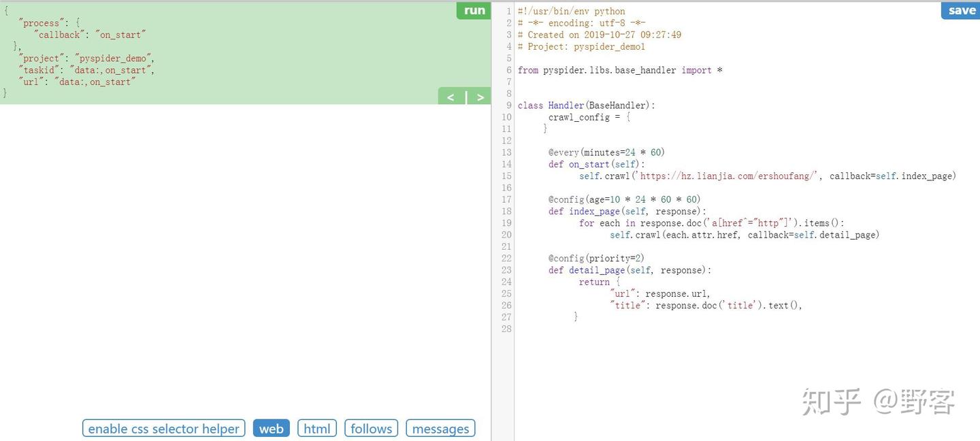The height and width of the screenshot is (441, 980).
Task: Click the save button
Action: 960,10
